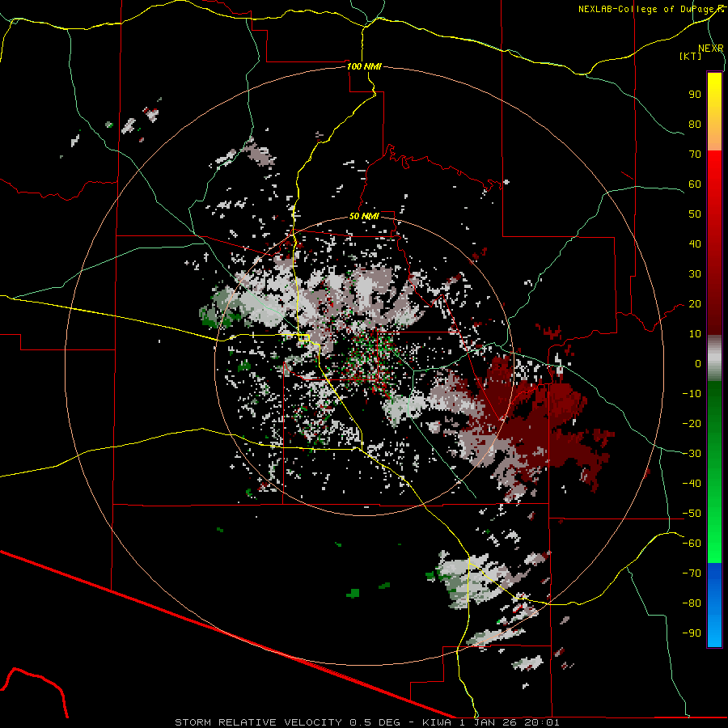Select the 10 value on the velocity scale
Screen dimensions: 728x728
[x=695, y=334]
